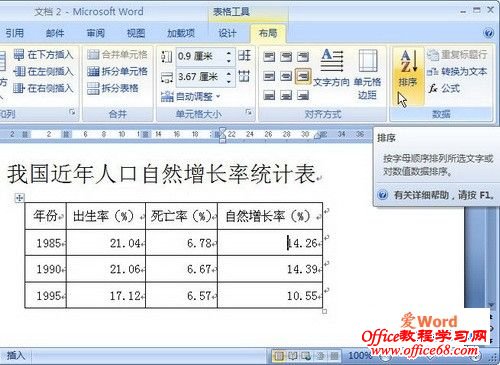Screen dimensions: 500x365
Task: Open Cell Size (单元格大小) dialog launcher
Action: (248, 112)
